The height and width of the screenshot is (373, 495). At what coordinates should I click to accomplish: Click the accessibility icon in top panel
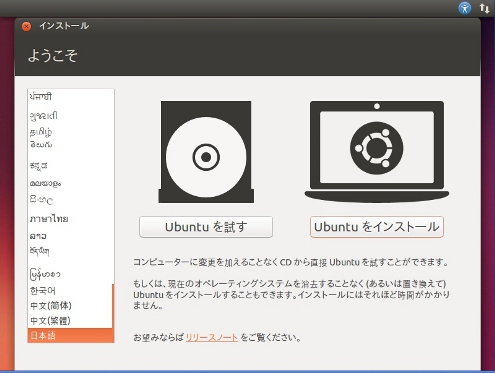click(465, 8)
